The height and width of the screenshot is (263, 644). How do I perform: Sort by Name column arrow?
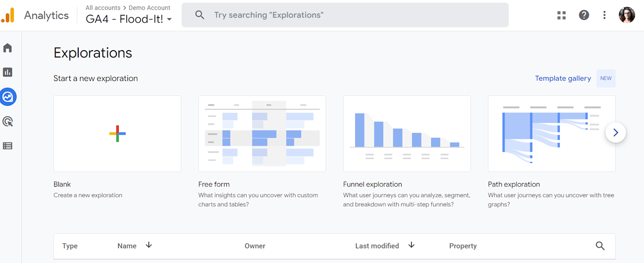click(x=149, y=245)
